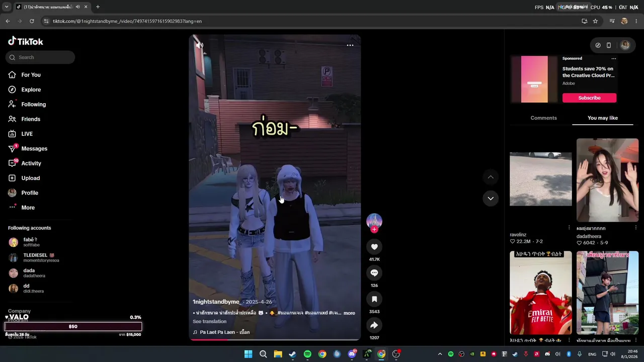Open Steam from the taskbar
The width and height of the screenshot is (644, 362).
coord(292,354)
